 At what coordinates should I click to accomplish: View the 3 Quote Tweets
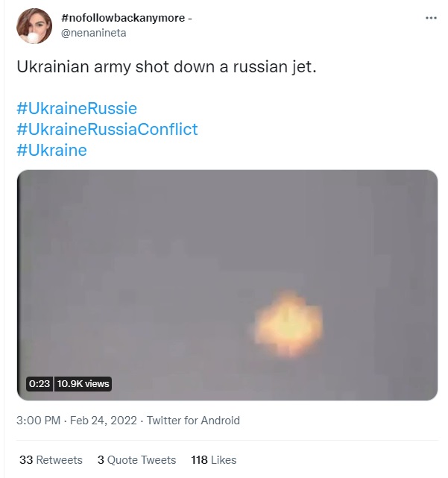136,460
